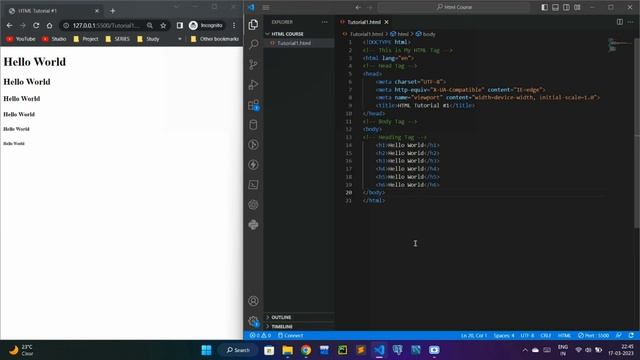Open a new tab in Chrome
The image size is (640, 360).
112,11
